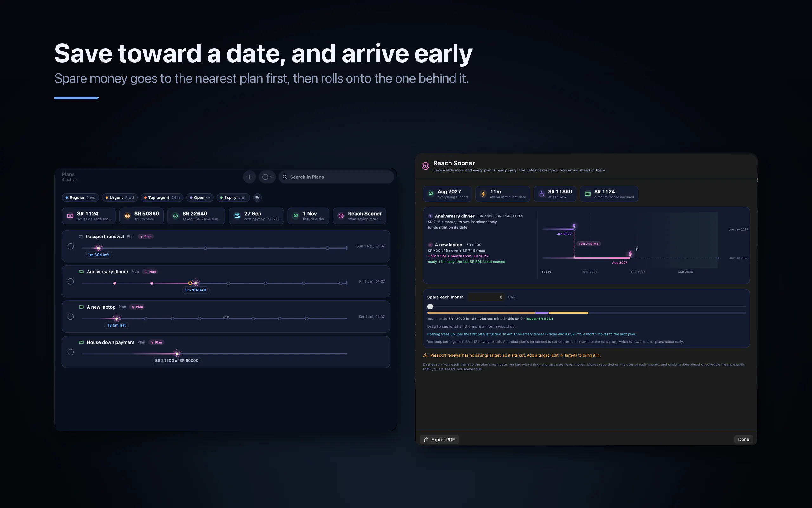Click the pink Plan badge on House down payment
812x508 pixels.
[x=157, y=342]
